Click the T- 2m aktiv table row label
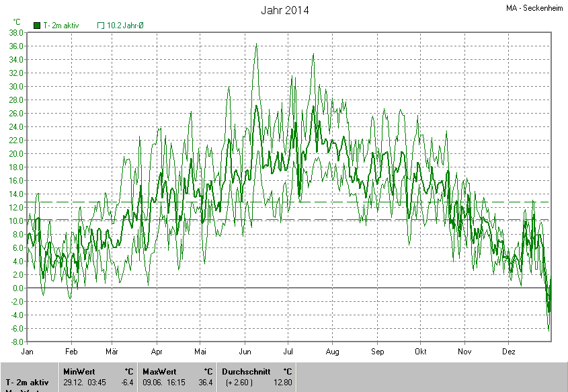Image resolution: width=568 pixels, height=392 pixels. tap(28, 383)
